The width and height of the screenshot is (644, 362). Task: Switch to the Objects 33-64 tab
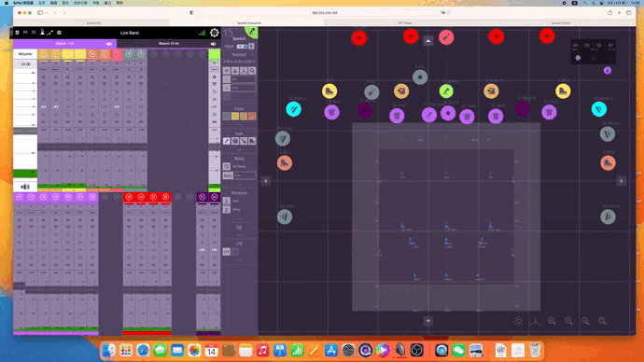168,44
